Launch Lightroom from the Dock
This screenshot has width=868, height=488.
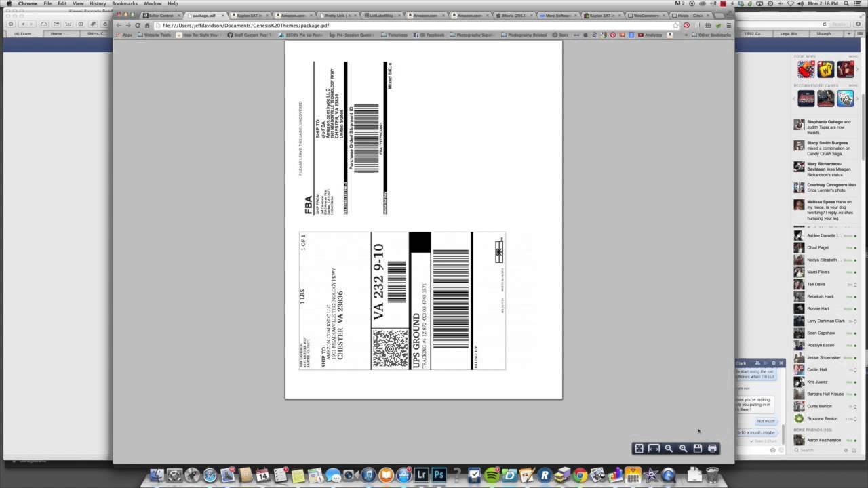[x=421, y=476]
